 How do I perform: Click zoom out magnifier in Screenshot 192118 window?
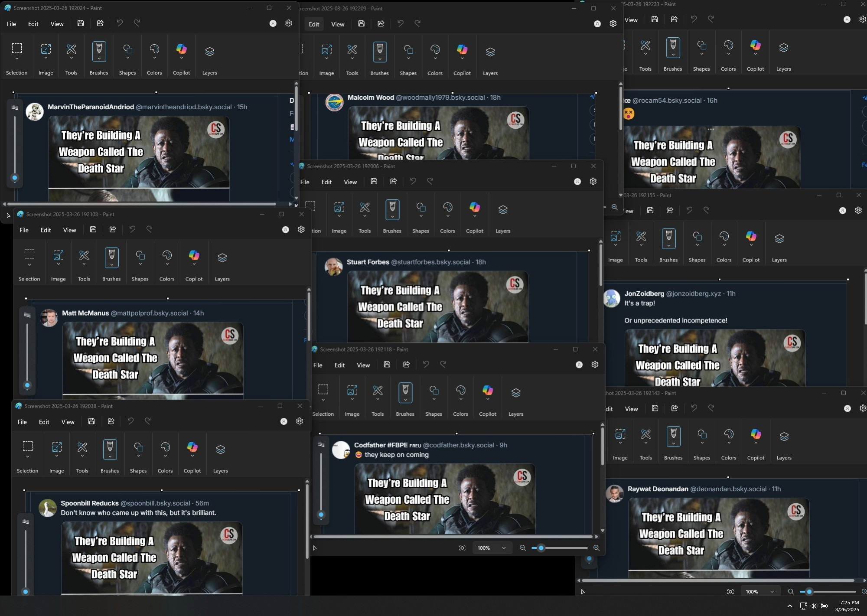[x=523, y=548]
